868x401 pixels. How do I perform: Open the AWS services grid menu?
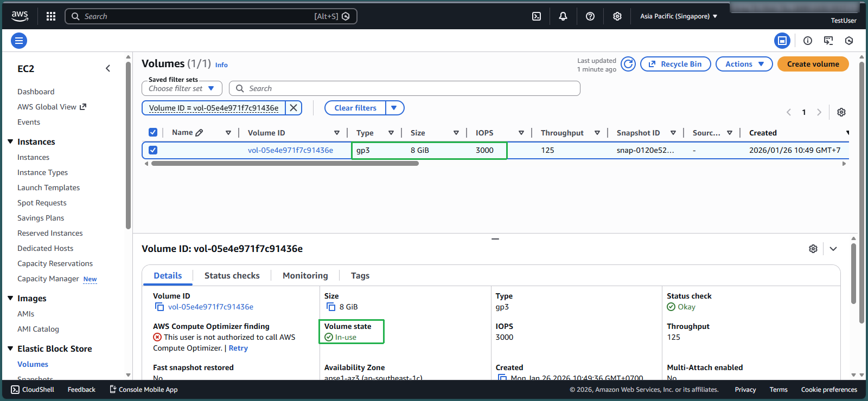pyautogui.click(x=51, y=16)
